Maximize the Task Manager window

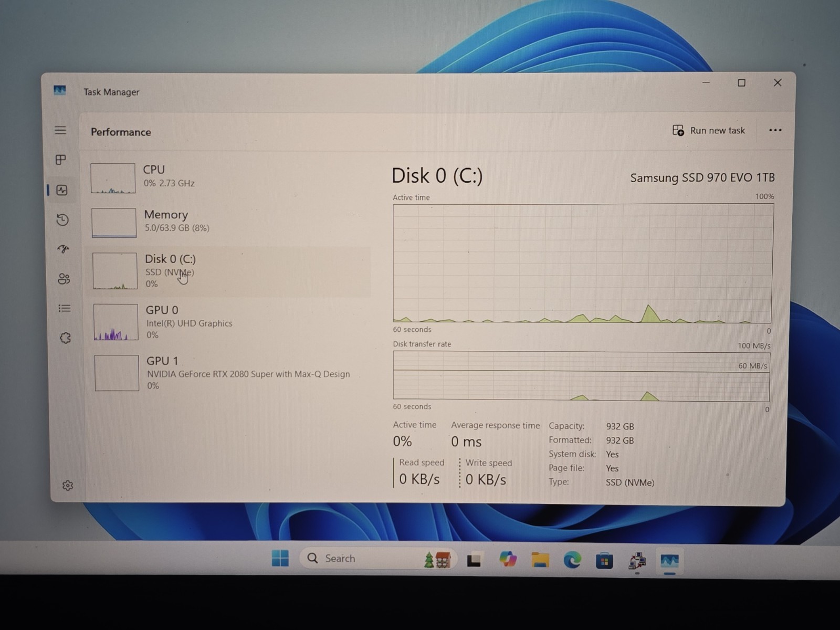pyautogui.click(x=741, y=82)
